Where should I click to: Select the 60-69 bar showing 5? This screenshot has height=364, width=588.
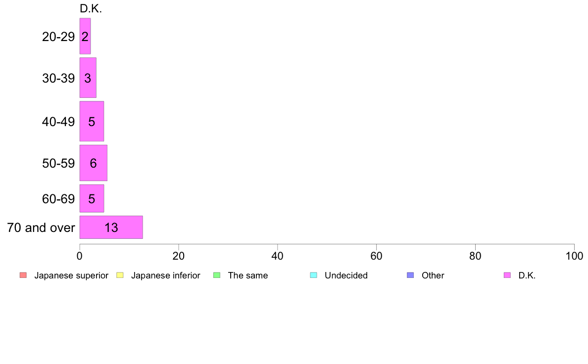(92, 198)
